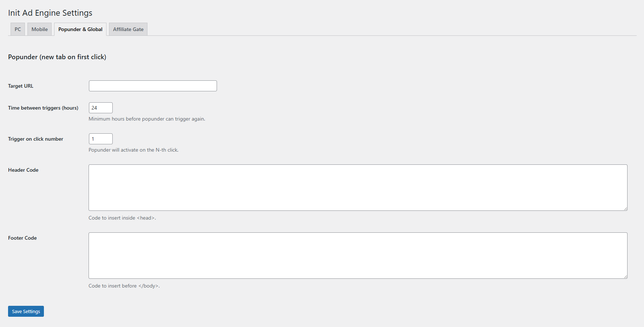Image resolution: width=644 pixels, height=327 pixels.
Task: Click the Footer Code label
Action: (x=22, y=237)
